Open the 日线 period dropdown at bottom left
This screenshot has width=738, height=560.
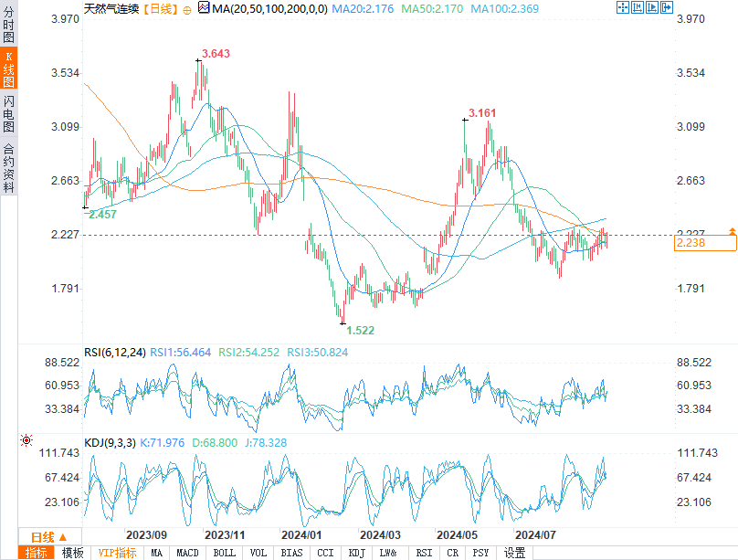coord(54,536)
